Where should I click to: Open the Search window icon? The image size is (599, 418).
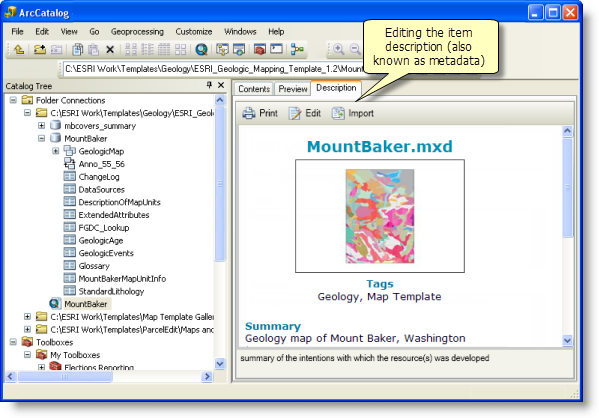tap(239, 49)
